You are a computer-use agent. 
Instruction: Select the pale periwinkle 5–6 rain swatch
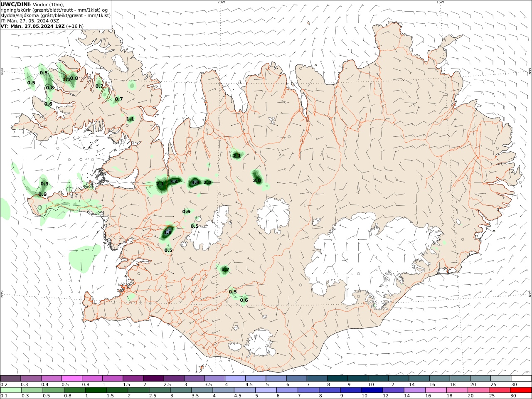point(265,390)
